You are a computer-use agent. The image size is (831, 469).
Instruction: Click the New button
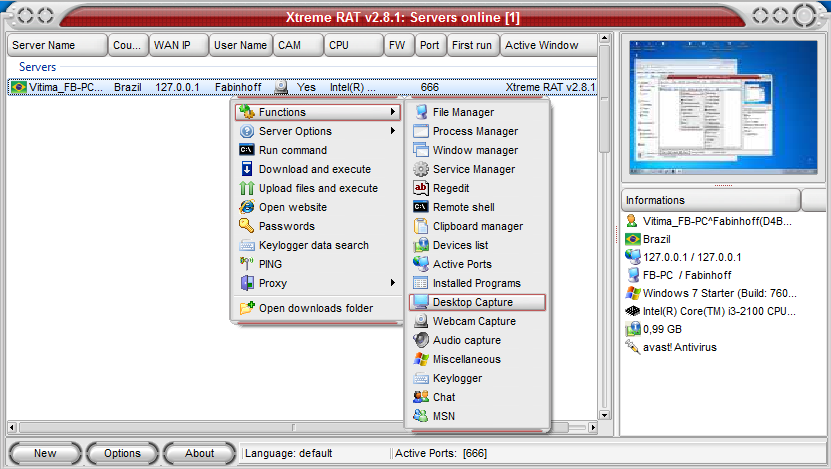tap(45, 453)
